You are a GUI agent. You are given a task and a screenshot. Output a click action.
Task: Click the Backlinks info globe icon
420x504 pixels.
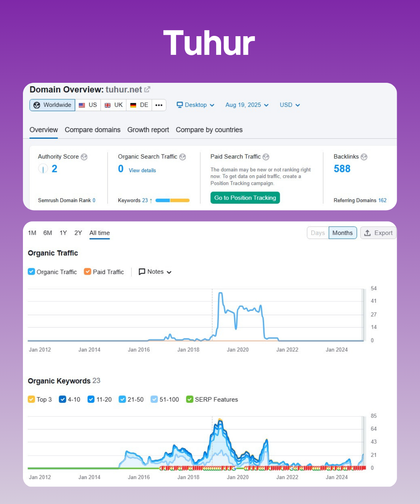pos(364,157)
